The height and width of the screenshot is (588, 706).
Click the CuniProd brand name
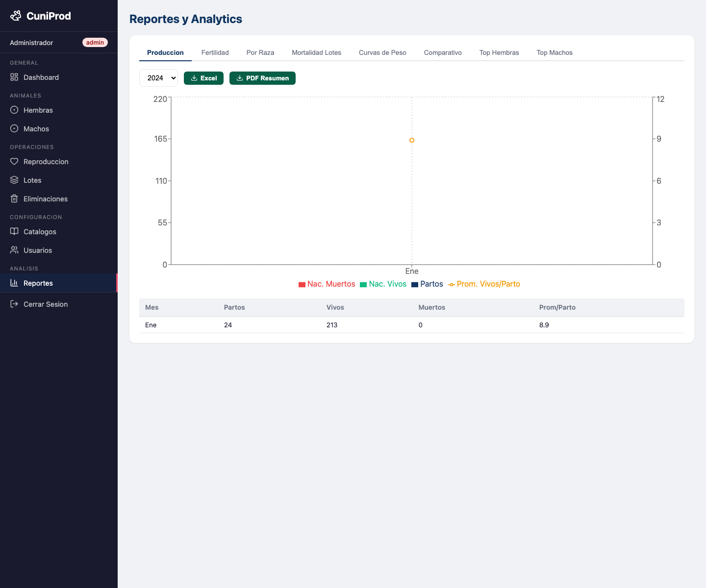pos(49,16)
